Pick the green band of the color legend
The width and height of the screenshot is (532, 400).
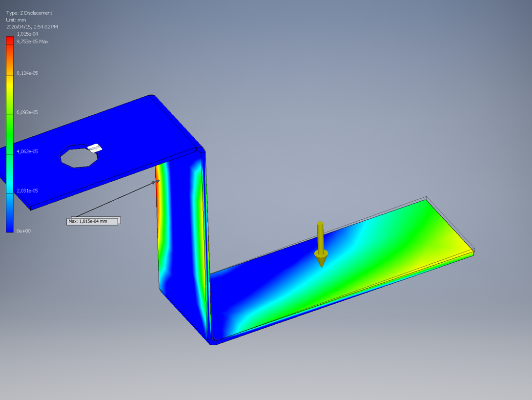[10, 132]
